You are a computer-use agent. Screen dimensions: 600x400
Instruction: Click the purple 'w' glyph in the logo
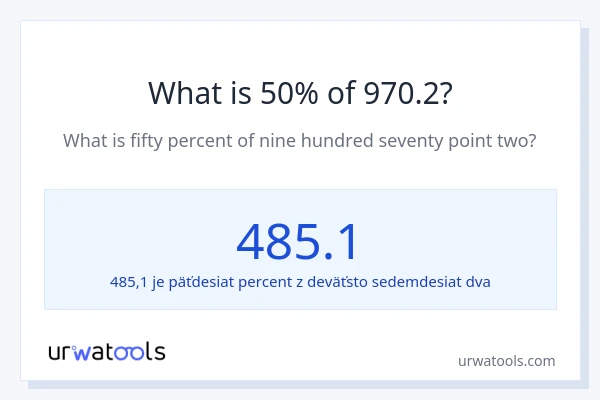point(83,352)
